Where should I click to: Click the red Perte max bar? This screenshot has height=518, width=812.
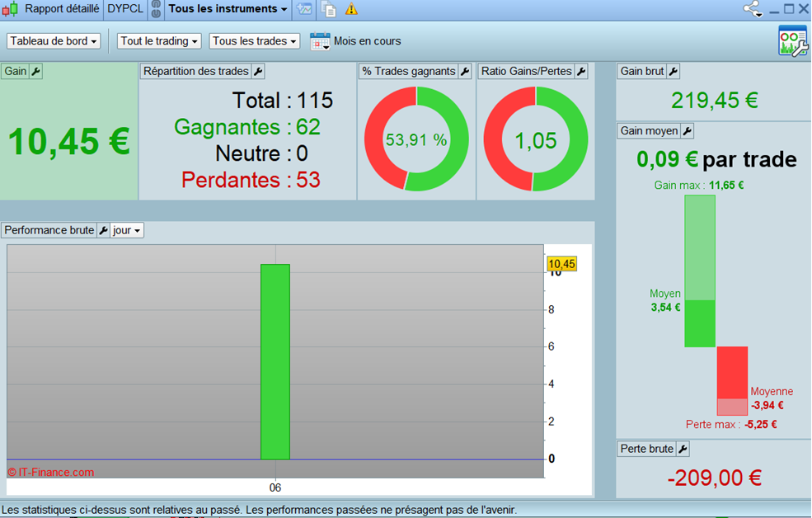pyautogui.click(x=732, y=381)
